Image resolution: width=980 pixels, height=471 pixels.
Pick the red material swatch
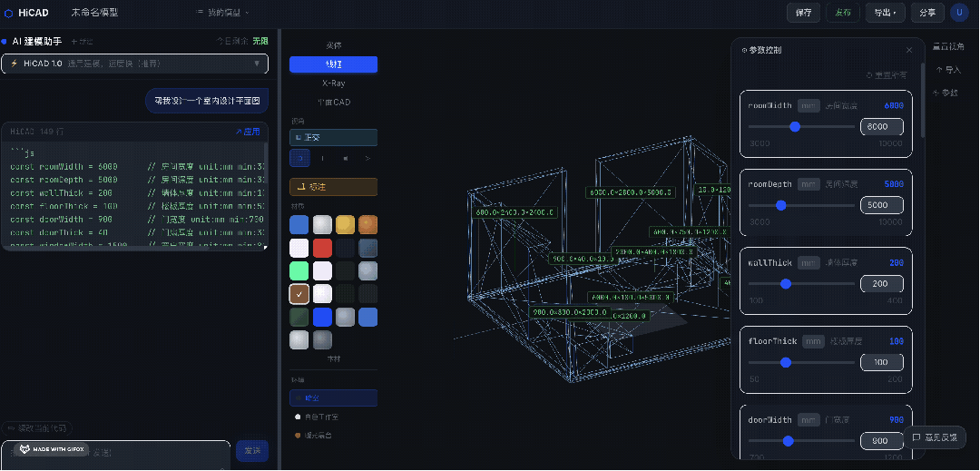coord(322,248)
